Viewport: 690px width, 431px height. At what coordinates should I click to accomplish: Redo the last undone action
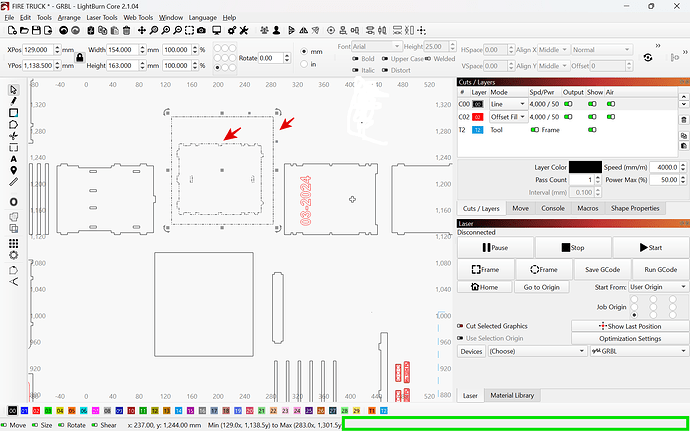coord(75,30)
